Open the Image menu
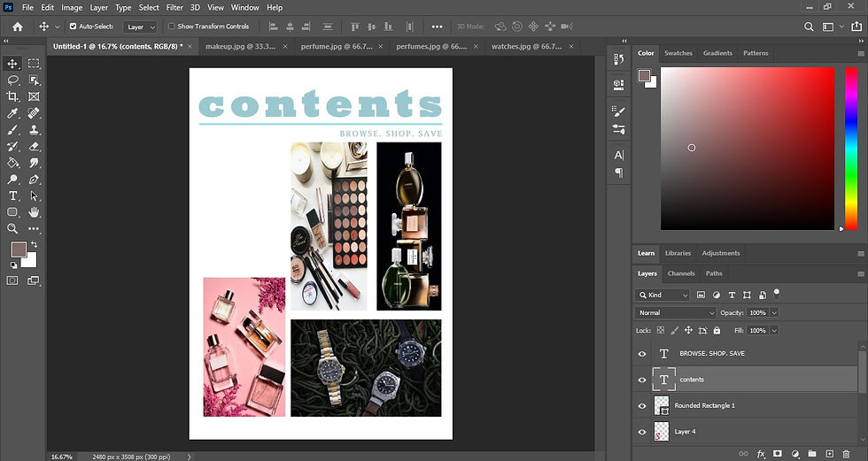Image resolution: width=868 pixels, height=461 pixels. (x=72, y=8)
